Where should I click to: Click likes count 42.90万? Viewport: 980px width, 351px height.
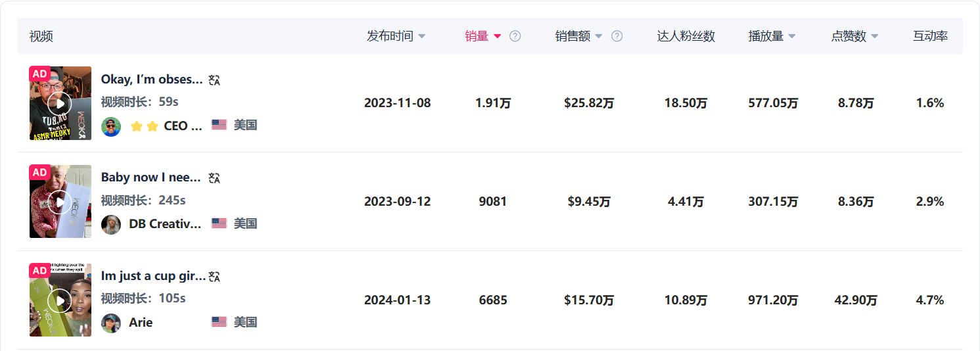(856, 300)
